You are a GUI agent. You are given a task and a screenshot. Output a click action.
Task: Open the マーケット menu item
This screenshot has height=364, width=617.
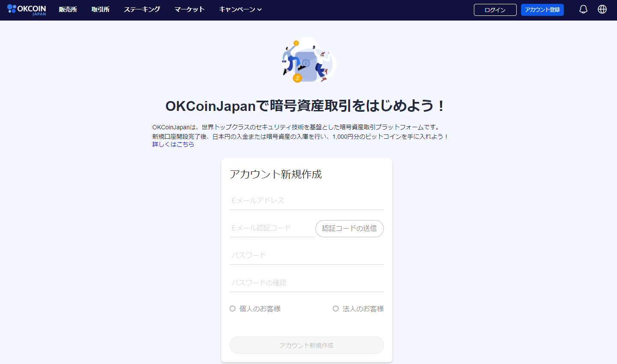189,9
